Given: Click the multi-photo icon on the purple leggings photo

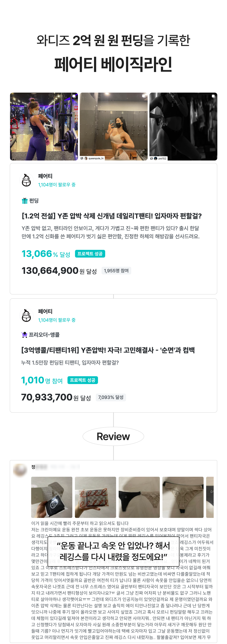Looking at the screenshot, I should pyautogui.click(x=74, y=96).
